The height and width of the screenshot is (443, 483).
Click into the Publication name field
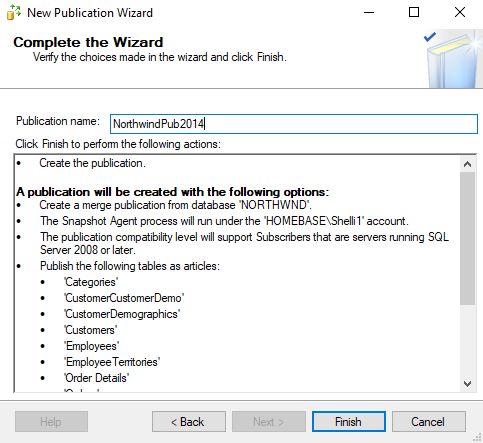click(x=294, y=124)
